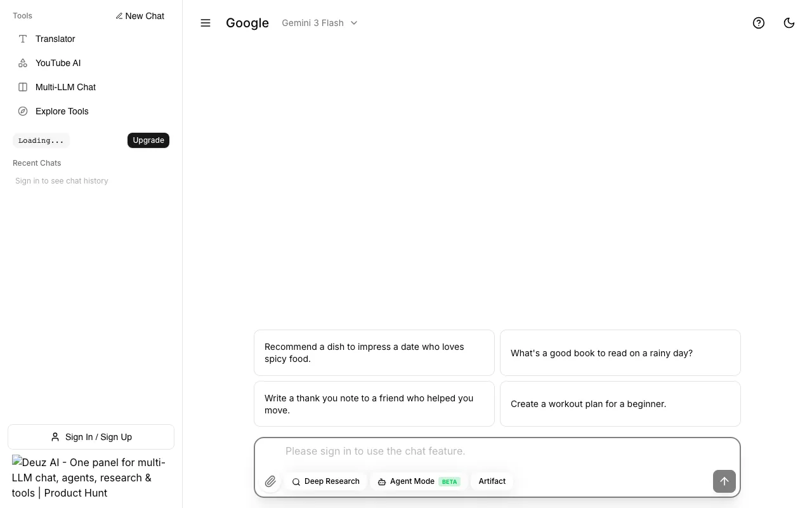812x508 pixels.
Task: Click the Recent Chats heading
Action: pos(37,163)
